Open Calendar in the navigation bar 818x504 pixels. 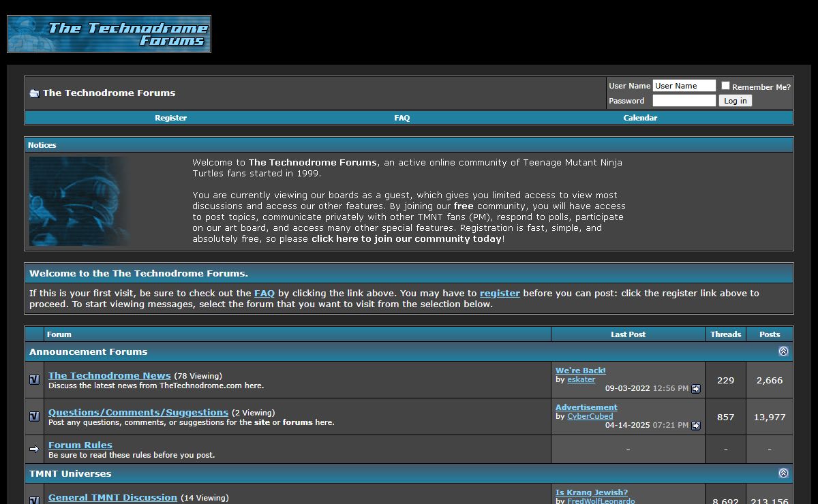(x=640, y=118)
